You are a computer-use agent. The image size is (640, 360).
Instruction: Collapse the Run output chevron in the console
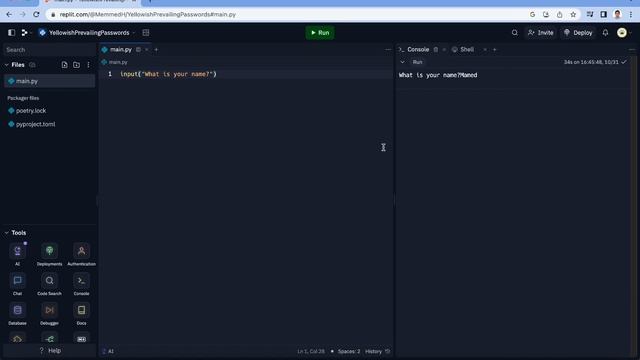[x=402, y=62]
